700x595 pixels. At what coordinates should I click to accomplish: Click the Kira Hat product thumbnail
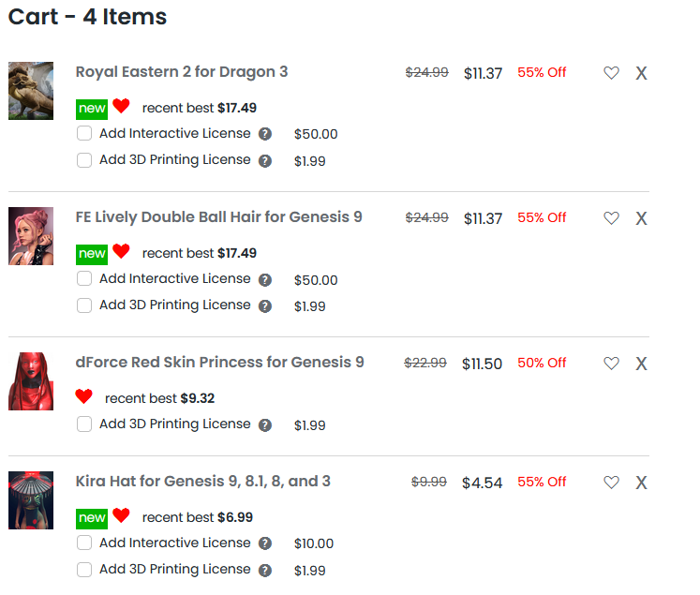(31, 500)
